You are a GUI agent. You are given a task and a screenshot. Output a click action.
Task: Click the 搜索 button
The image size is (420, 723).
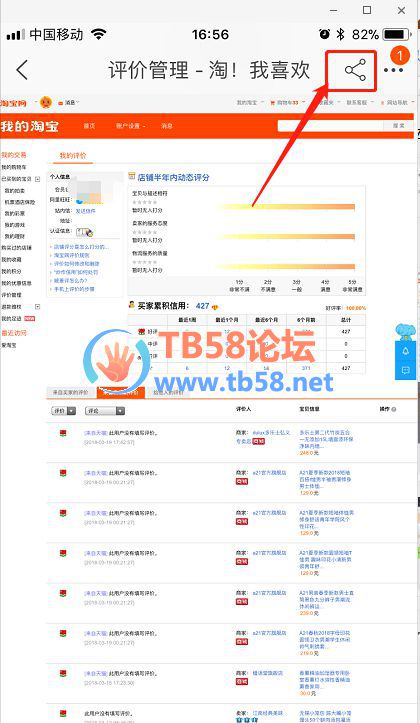pos(398,126)
